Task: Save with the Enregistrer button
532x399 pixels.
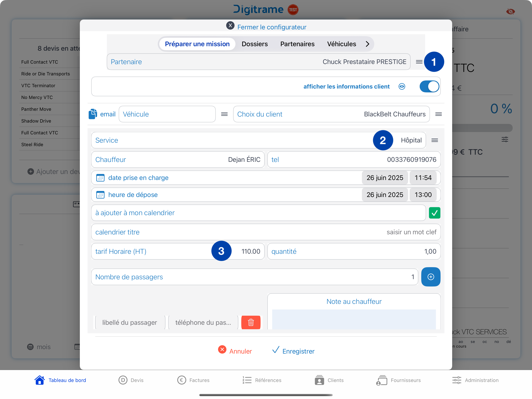Action: (293, 351)
